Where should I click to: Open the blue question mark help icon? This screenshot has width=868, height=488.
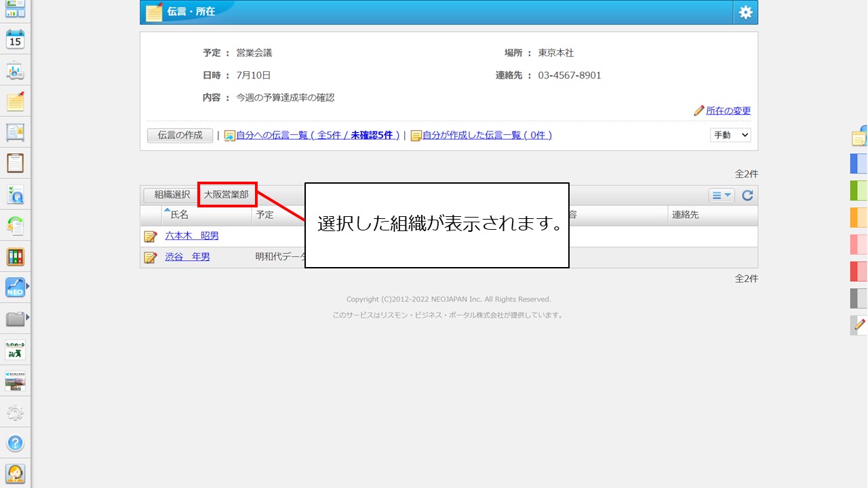click(x=15, y=443)
